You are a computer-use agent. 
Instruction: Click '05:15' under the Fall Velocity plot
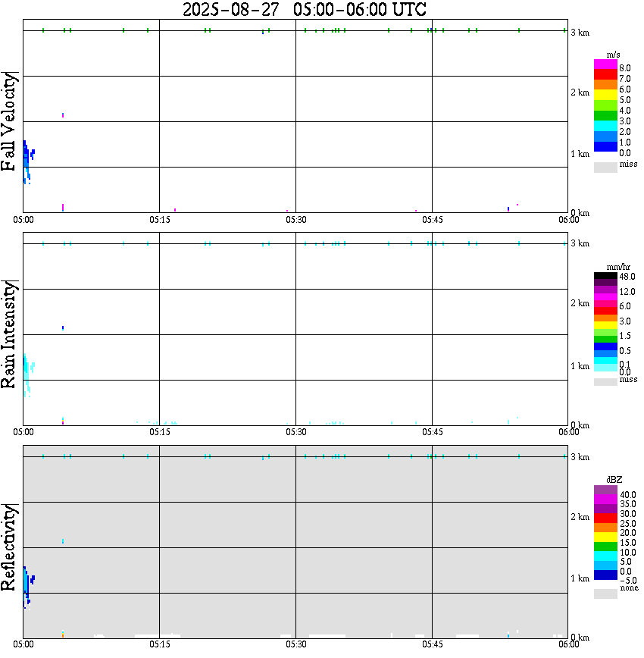(x=160, y=220)
